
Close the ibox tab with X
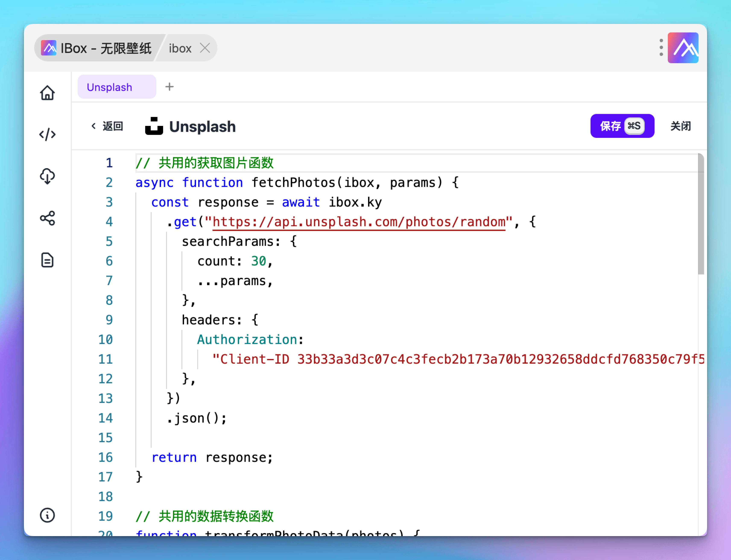point(205,48)
